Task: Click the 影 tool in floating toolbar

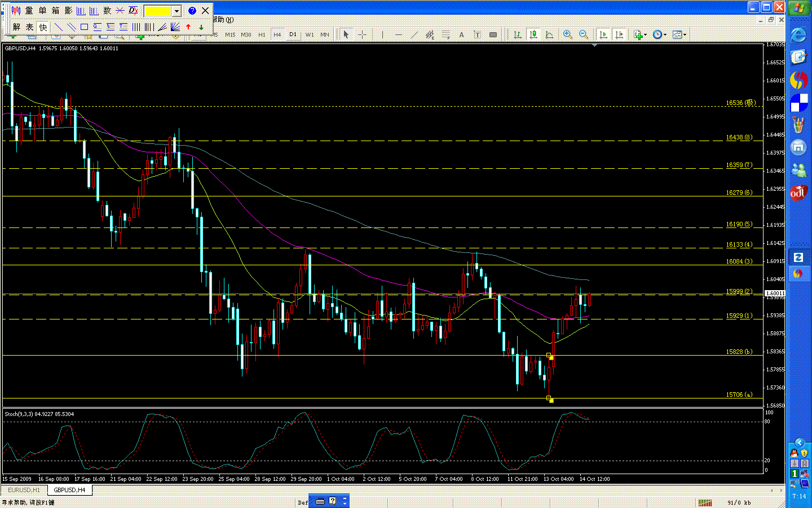Action: click(x=68, y=11)
